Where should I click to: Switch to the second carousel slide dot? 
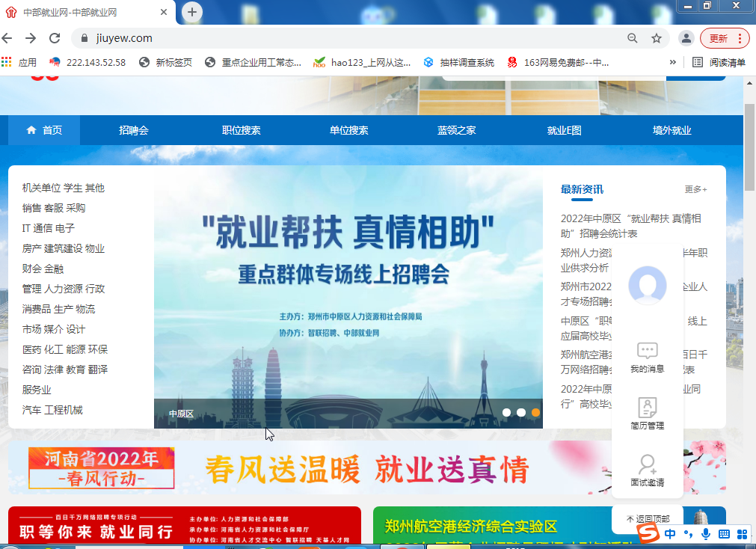[521, 412]
